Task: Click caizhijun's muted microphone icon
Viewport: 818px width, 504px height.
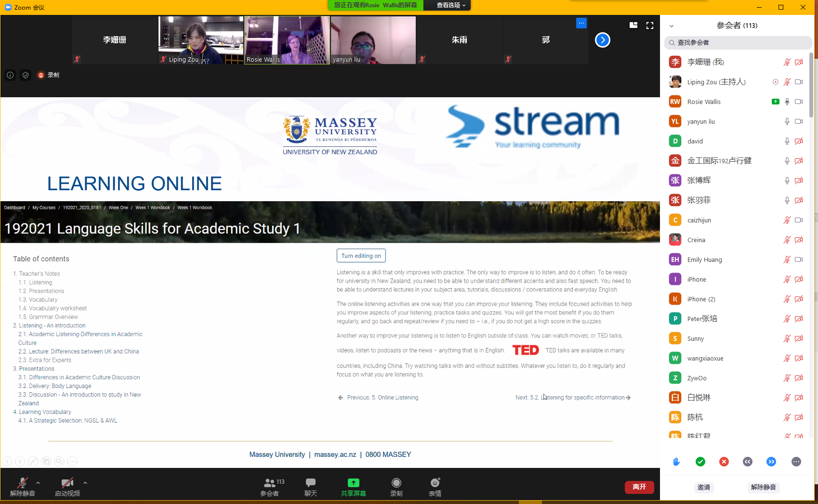Action: (787, 220)
